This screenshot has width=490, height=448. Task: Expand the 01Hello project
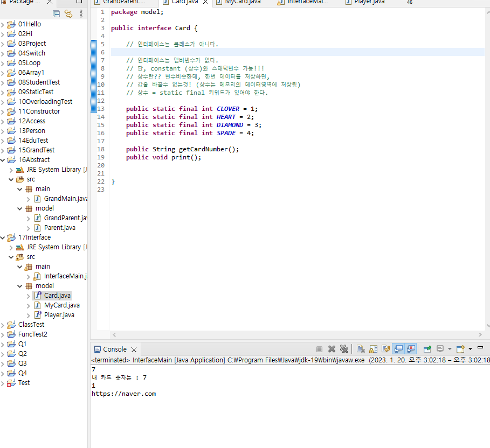pyautogui.click(x=3, y=25)
